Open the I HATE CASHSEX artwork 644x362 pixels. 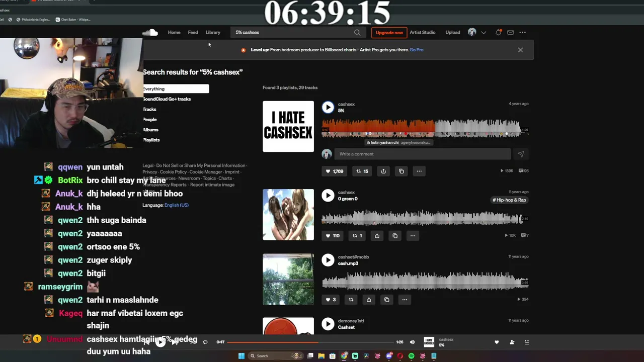(288, 126)
